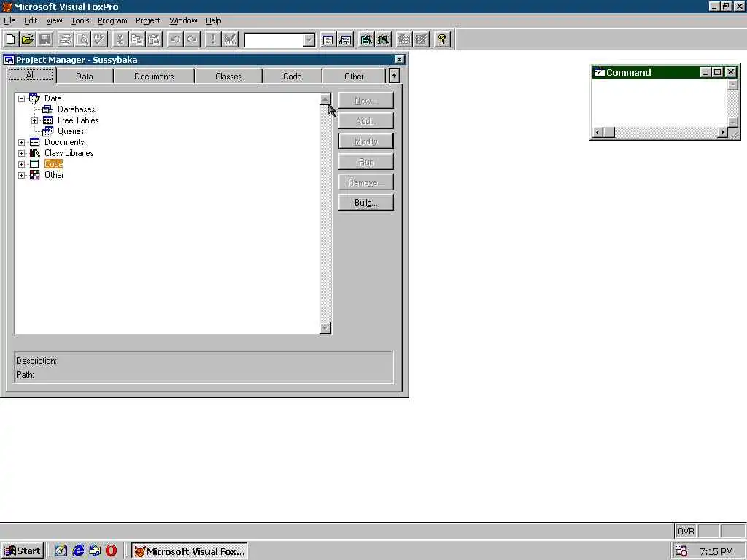Open the Tools menu
The height and width of the screenshot is (560, 747).
coord(80,20)
